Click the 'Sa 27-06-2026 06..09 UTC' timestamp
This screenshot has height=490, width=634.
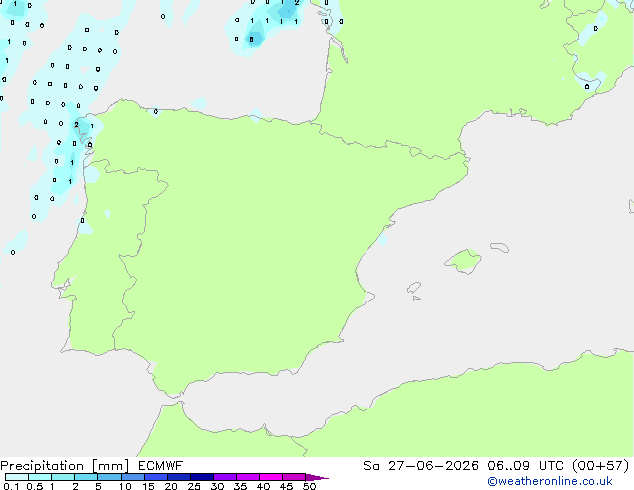463,466
